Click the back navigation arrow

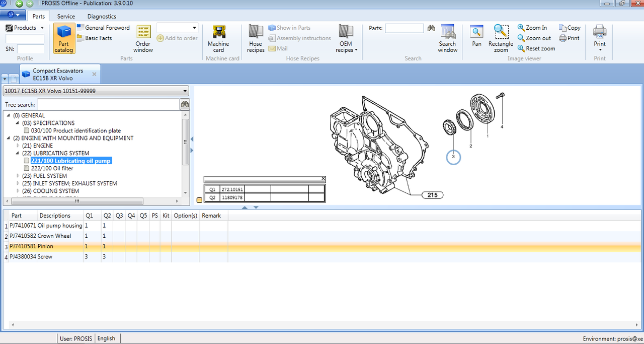(x=20, y=4)
